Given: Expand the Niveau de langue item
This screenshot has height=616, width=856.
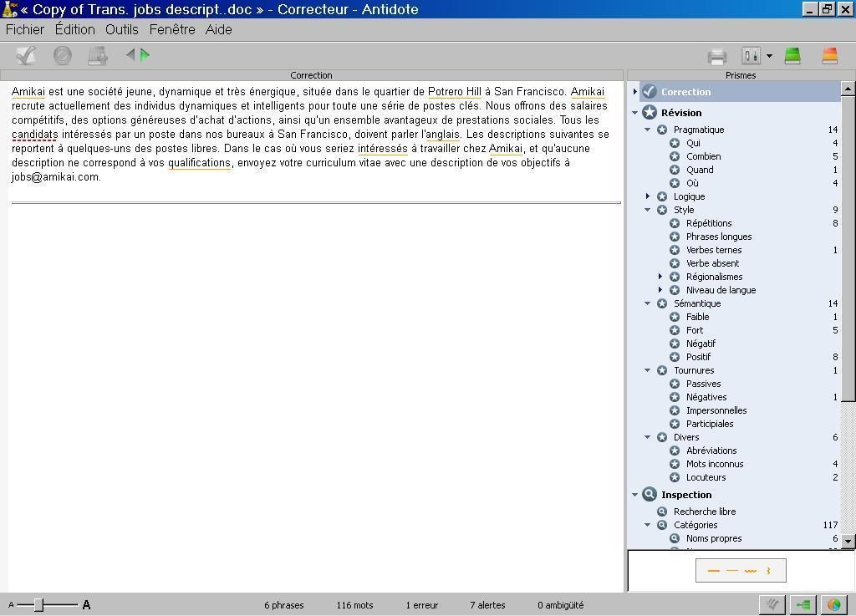Looking at the screenshot, I should [x=660, y=290].
